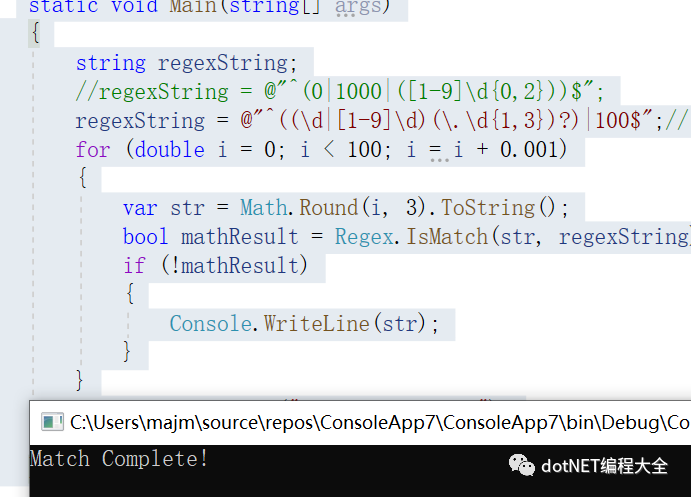This screenshot has height=497, width=691.
Task: Click the dotNET编程大全 watermark text
Action: (604, 466)
